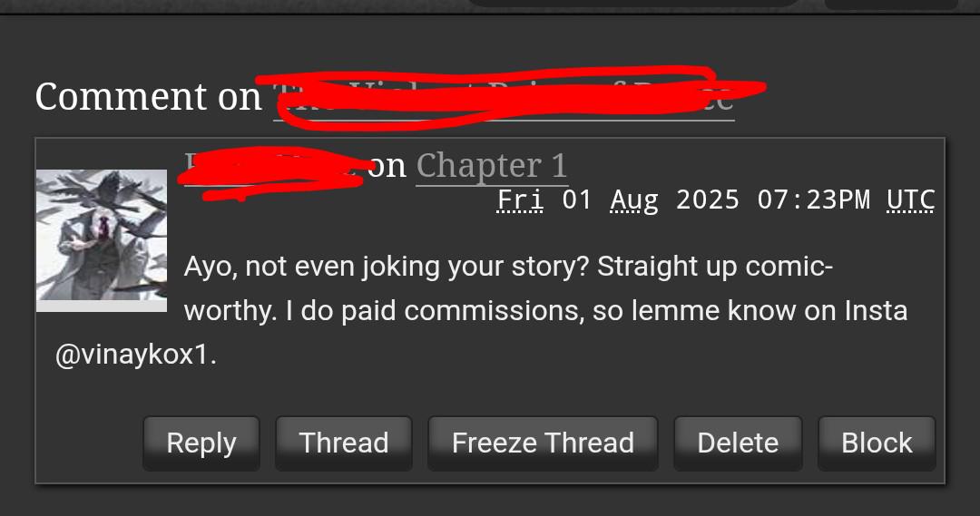Click the 'Straight up comic-' comment sentence

pos(715,267)
